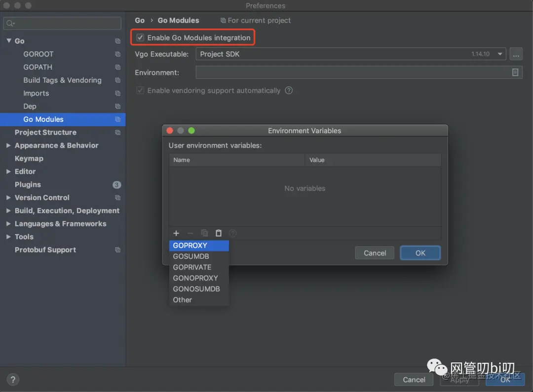Click the paste clipboard icon

coord(219,233)
